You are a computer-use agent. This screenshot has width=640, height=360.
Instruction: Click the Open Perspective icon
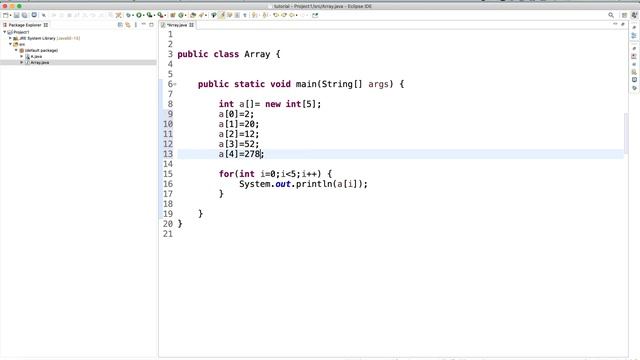[624, 15]
